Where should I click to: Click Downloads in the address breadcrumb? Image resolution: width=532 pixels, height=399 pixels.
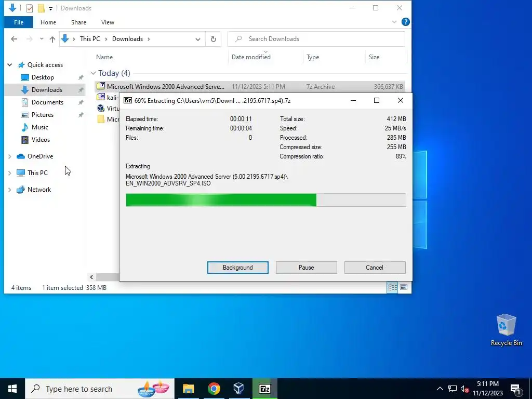(128, 39)
